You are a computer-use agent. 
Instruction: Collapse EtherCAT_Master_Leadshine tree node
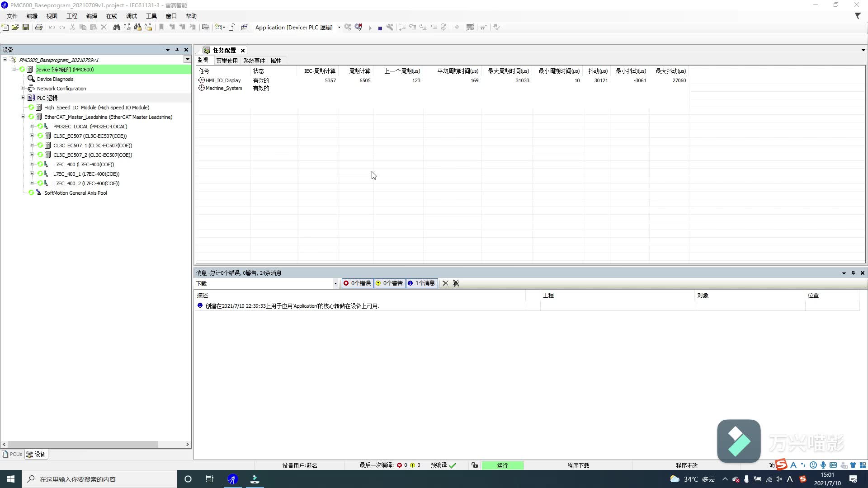pyautogui.click(x=23, y=117)
